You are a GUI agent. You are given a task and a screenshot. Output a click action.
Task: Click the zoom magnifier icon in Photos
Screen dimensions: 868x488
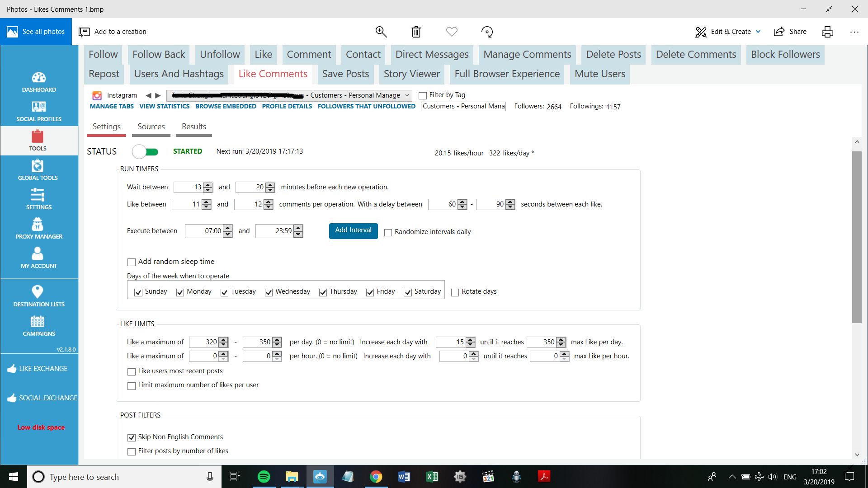pyautogui.click(x=381, y=32)
